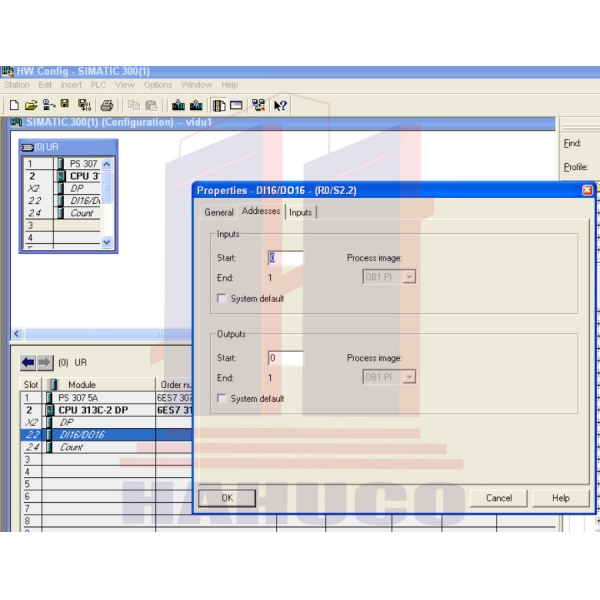
Task: Click the Slot column header
Action: click(31, 385)
